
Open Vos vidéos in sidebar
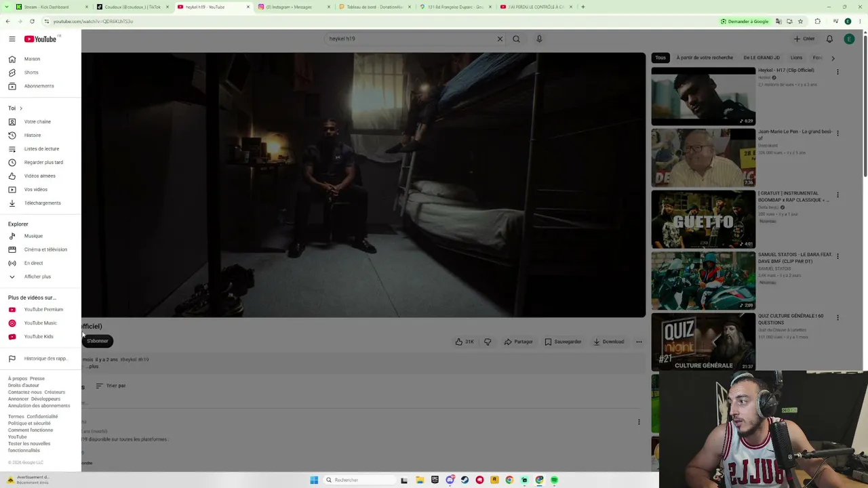tap(36, 190)
